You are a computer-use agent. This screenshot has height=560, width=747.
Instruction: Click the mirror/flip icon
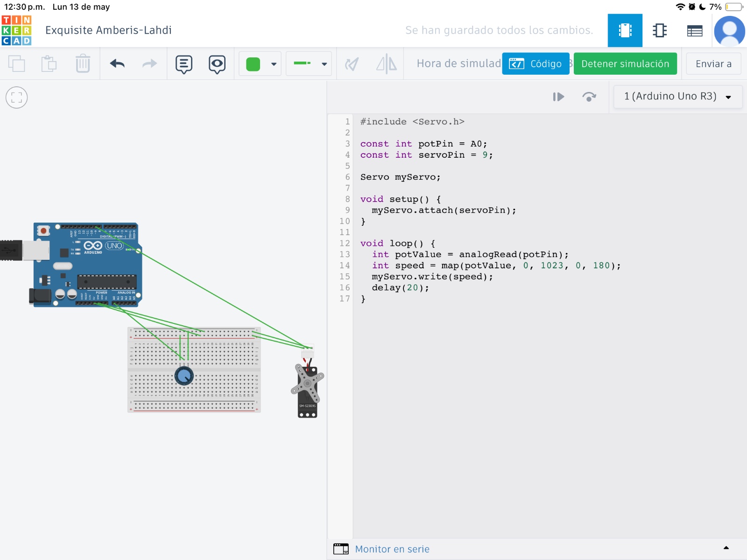386,64
